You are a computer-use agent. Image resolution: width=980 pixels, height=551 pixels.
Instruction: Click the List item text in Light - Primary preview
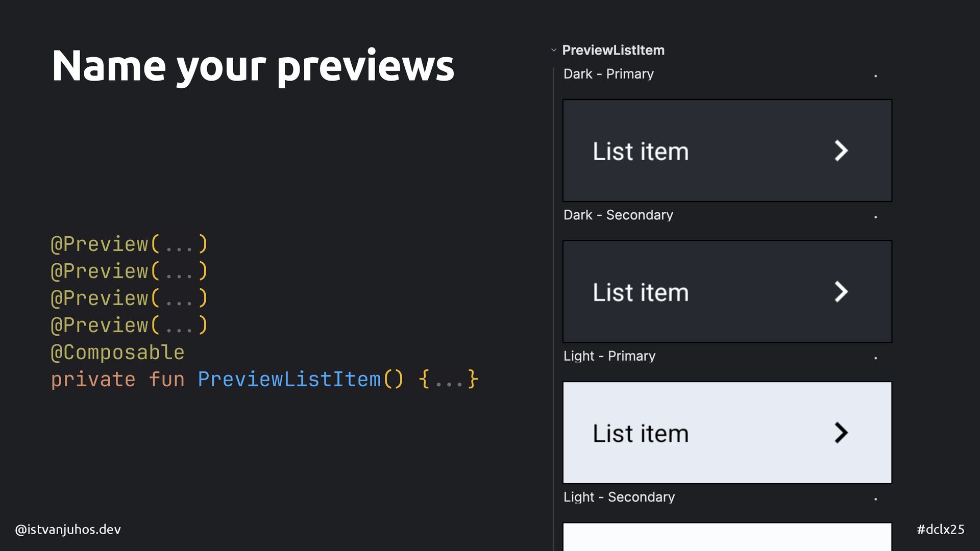[641, 433]
